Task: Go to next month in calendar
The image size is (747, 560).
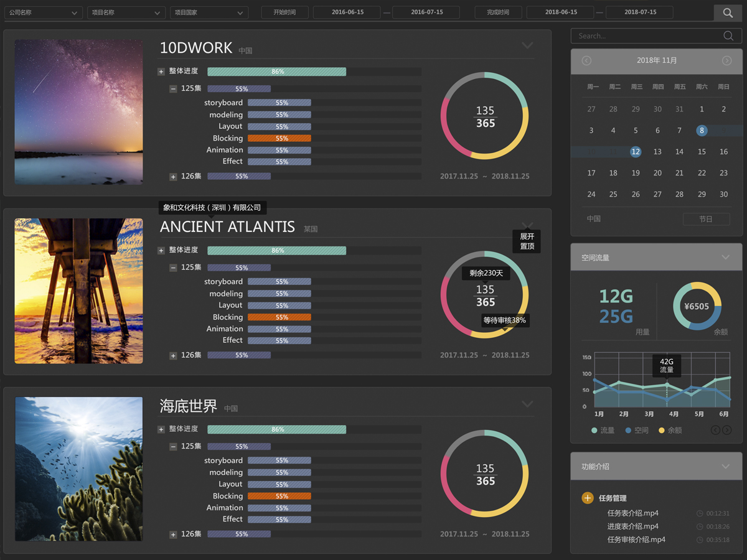Action: click(x=726, y=60)
